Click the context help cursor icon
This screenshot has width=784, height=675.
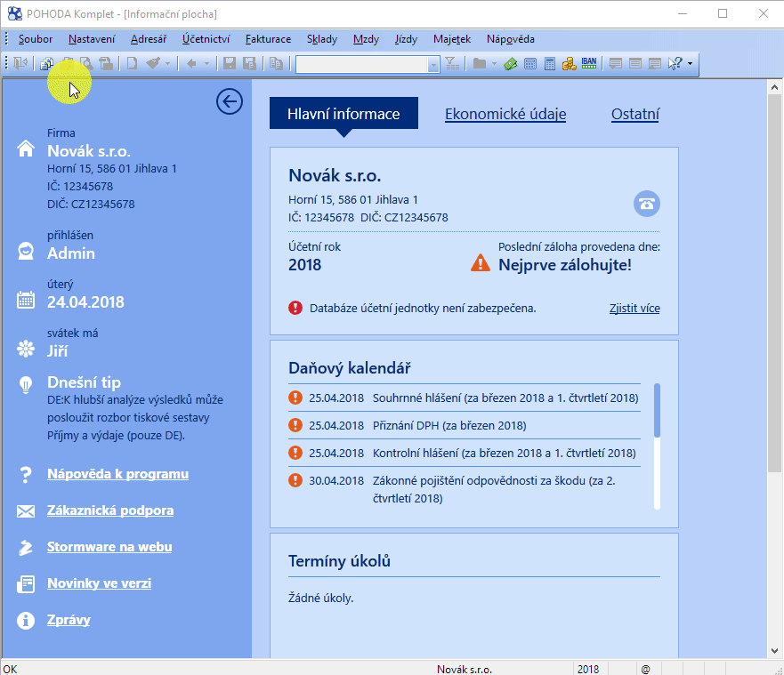coord(675,63)
